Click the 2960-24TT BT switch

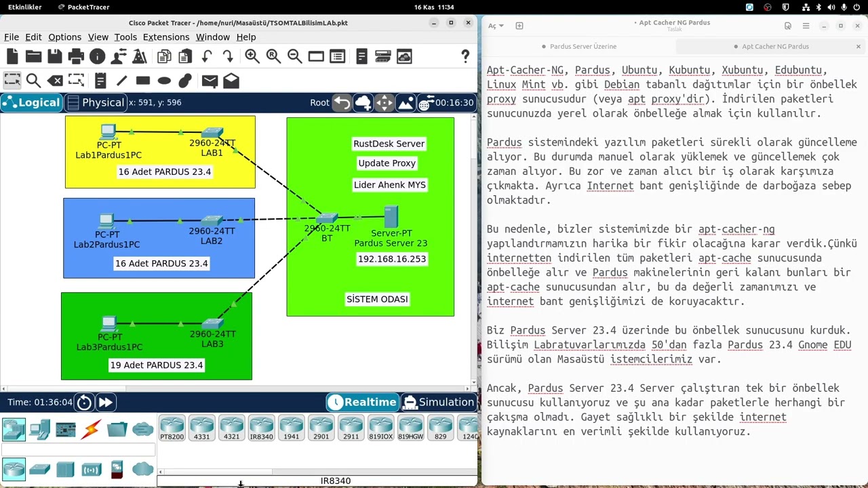(x=327, y=218)
